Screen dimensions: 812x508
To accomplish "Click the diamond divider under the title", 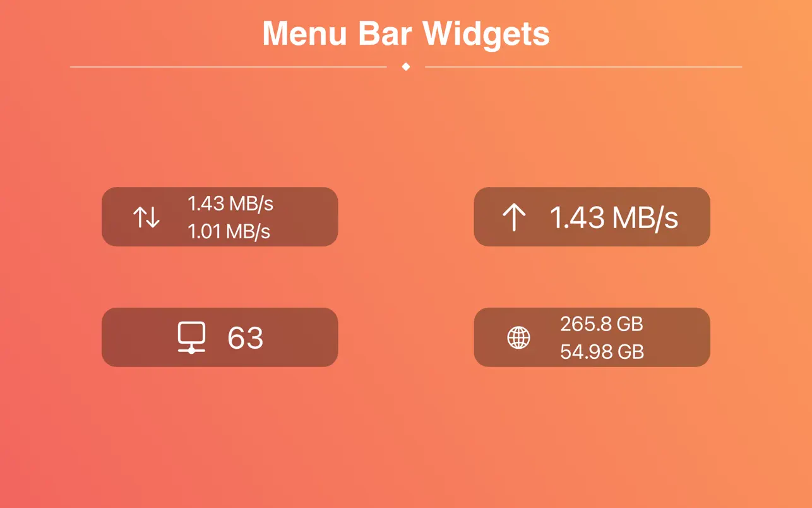I will [x=406, y=66].
